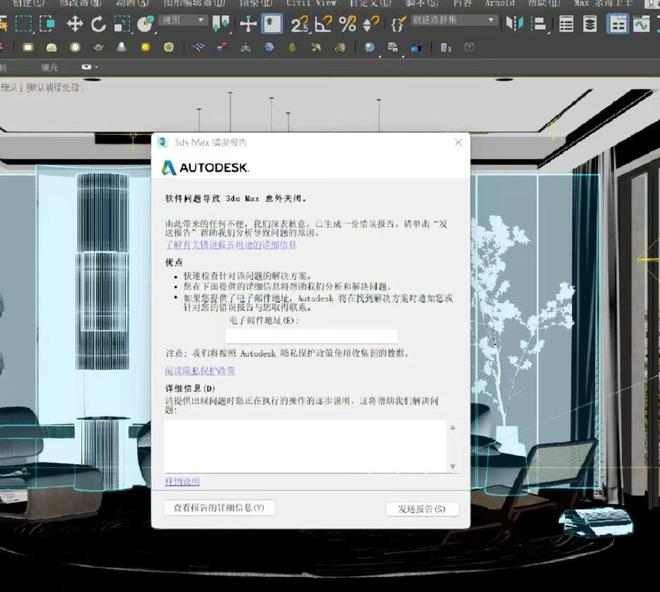Click the round ambient light icon
The width and height of the screenshot is (660, 592).
click(168, 47)
